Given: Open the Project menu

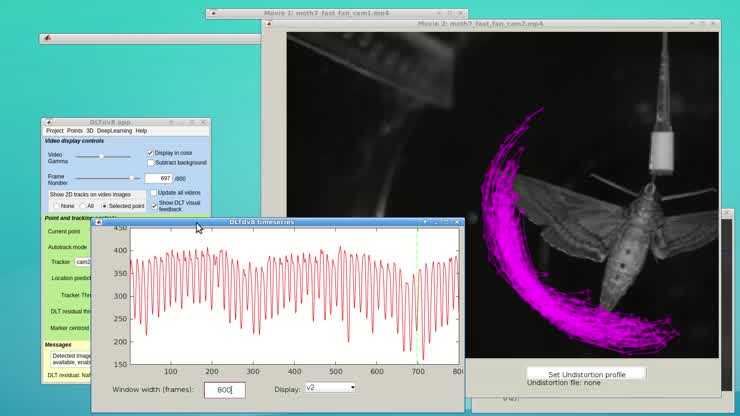Looking at the screenshot, I should 54,131.
